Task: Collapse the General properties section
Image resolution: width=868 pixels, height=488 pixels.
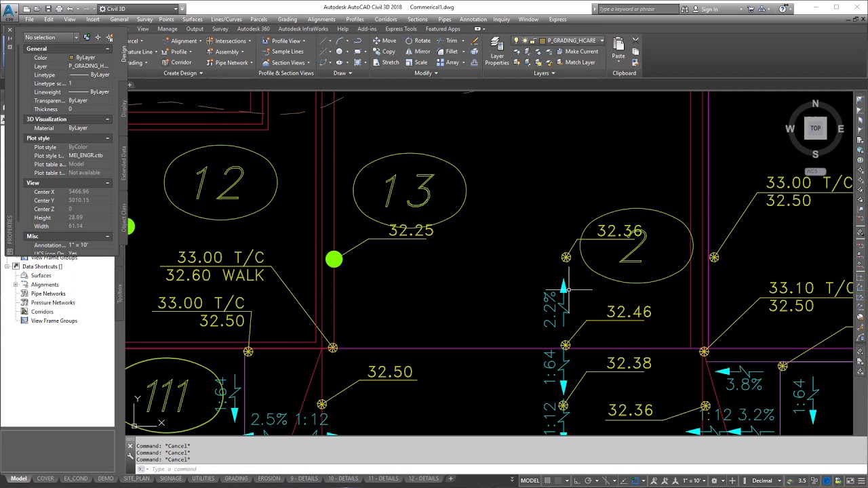Action: click(107, 49)
